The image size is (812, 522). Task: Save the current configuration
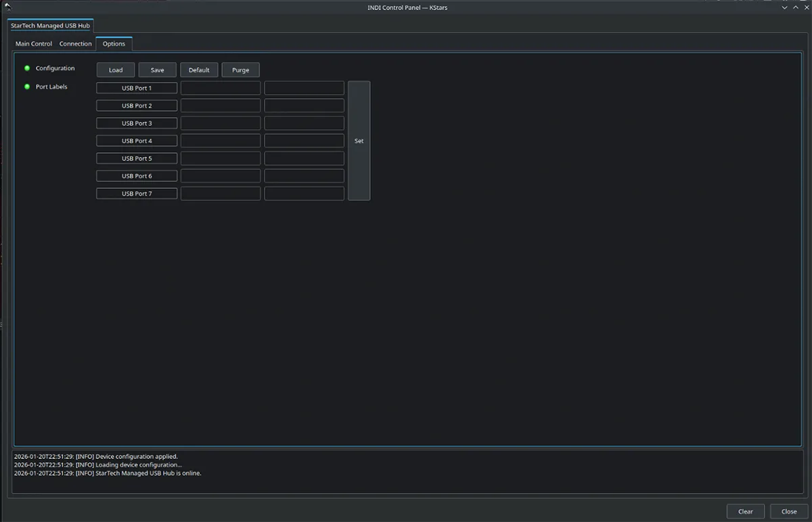[x=157, y=70]
